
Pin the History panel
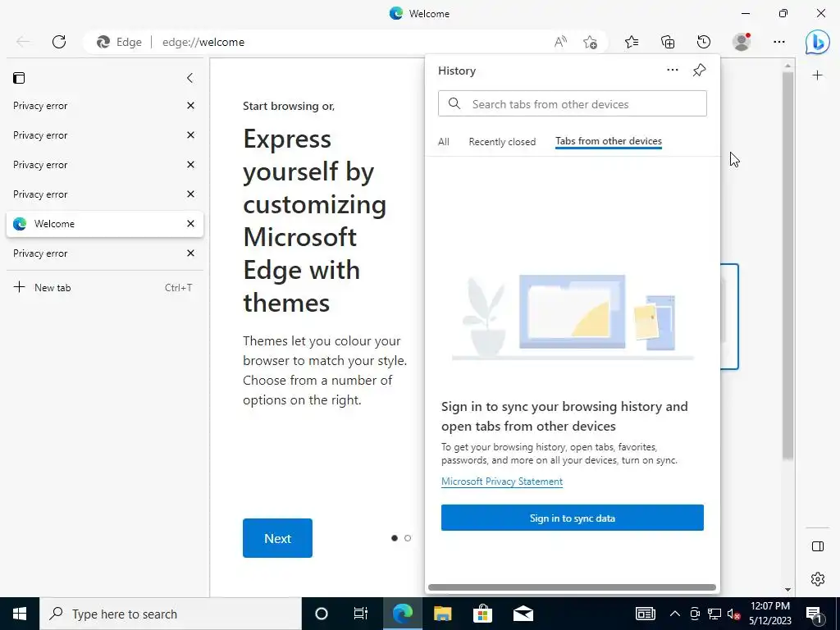[x=699, y=71]
